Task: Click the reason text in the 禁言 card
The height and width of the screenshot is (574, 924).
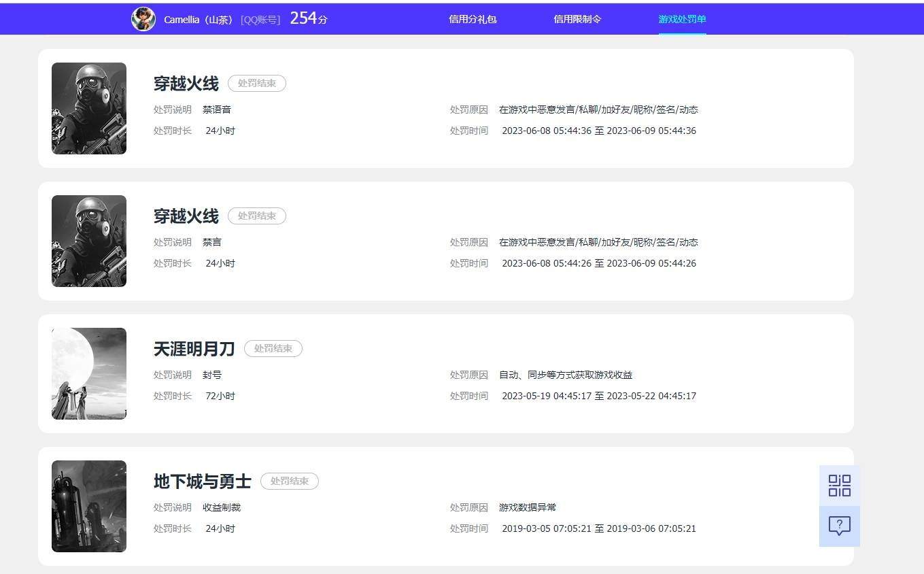Action: click(x=598, y=242)
